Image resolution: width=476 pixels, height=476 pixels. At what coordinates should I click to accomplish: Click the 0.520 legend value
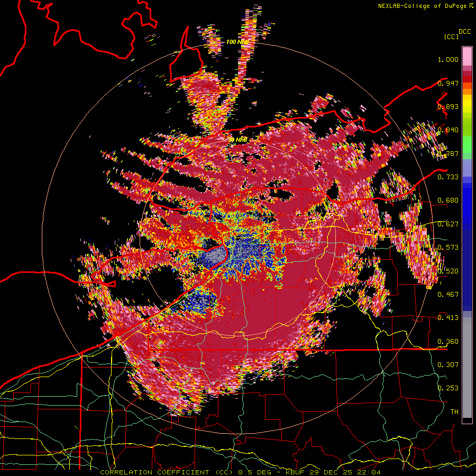[x=448, y=271]
